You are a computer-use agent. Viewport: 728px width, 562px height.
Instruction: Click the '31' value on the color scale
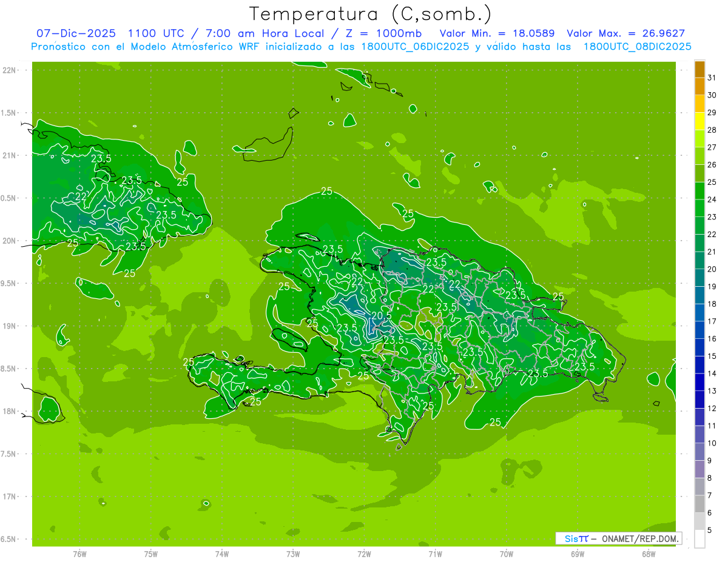(712, 77)
